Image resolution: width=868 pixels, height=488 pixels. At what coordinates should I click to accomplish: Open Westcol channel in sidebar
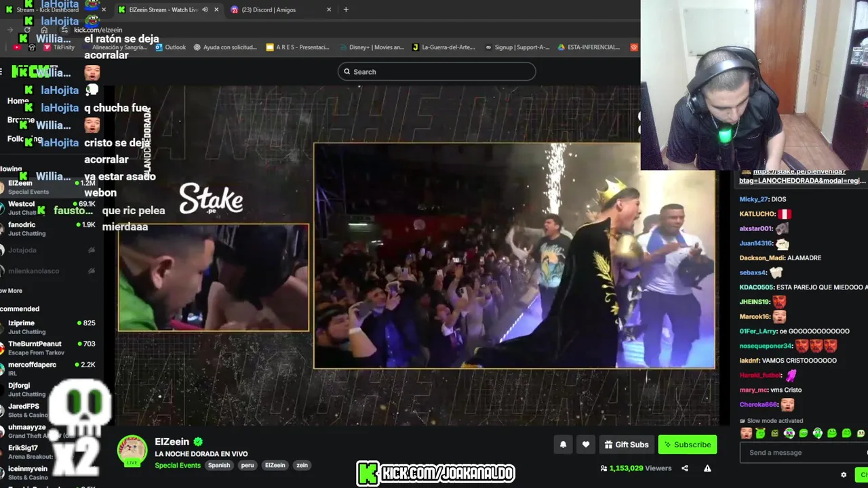[49, 208]
